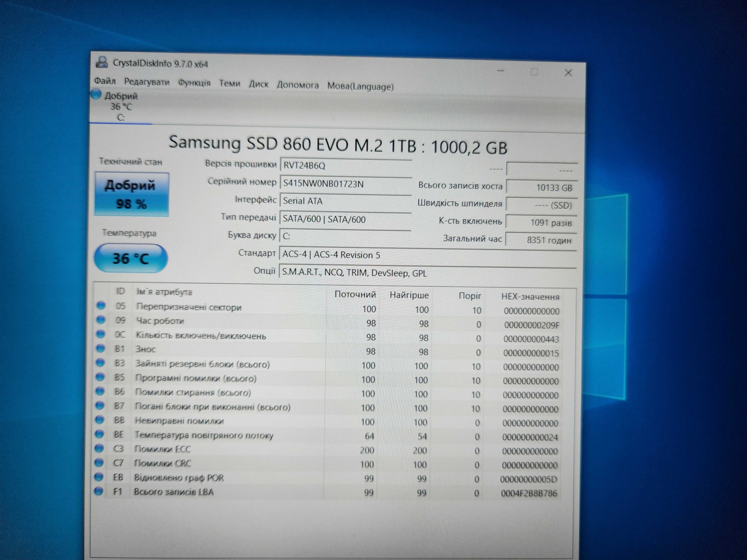Click rotation rate value ---- (SSD)
This screenshot has height=560, width=747.
click(x=541, y=205)
